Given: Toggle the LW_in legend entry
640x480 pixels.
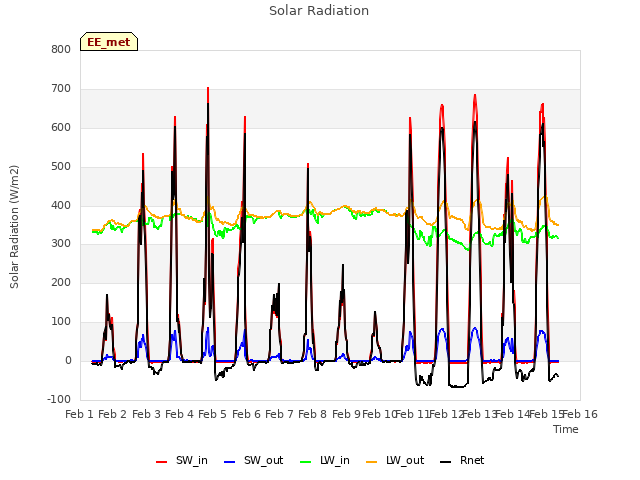Looking at the screenshot, I should [x=324, y=460].
